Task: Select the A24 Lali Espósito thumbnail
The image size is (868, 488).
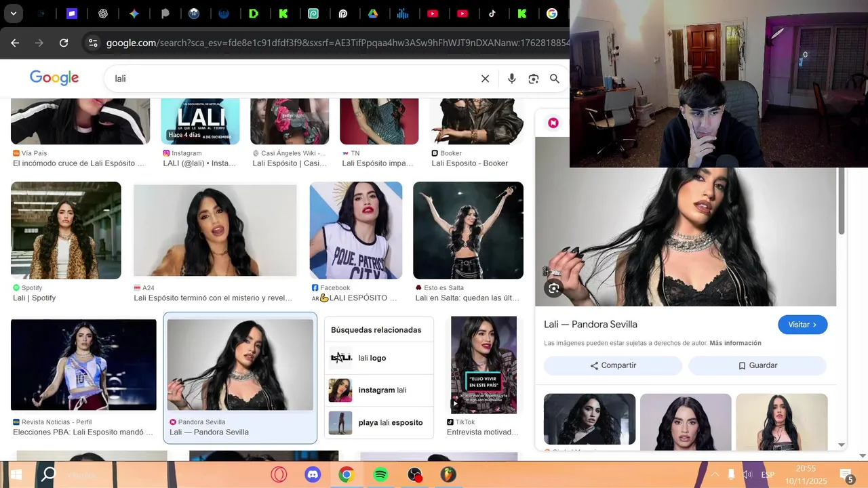Action: coord(215,230)
